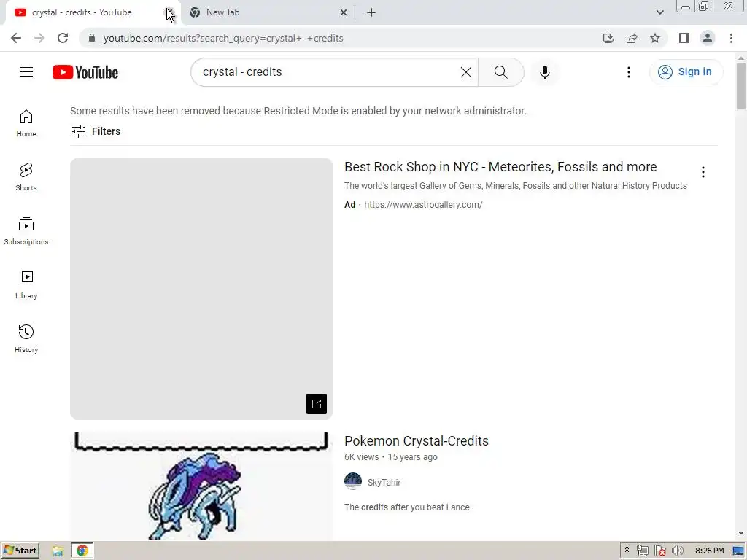Open the Chrome three-dot menu
This screenshot has height=560, width=747.
pos(731,38)
